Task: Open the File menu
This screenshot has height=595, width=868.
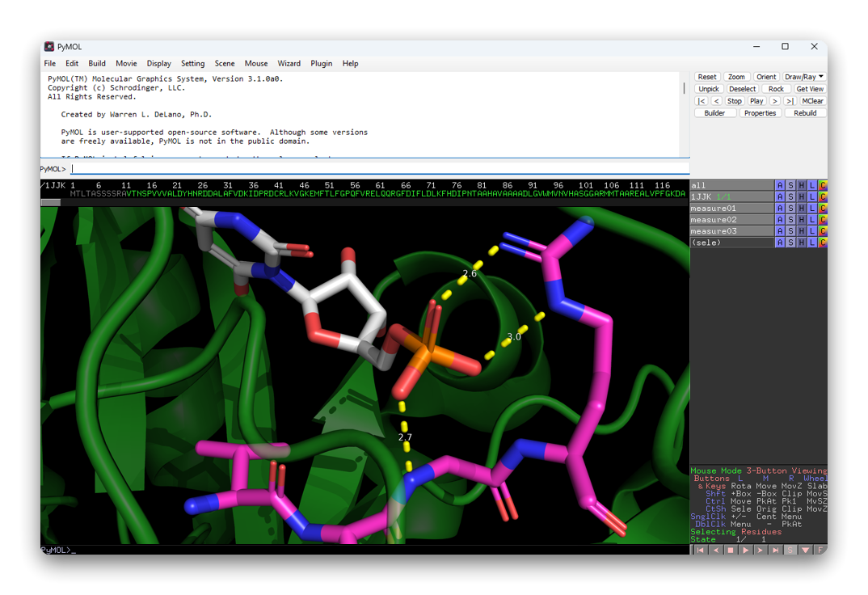Action: pyautogui.click(x=50, y=64)
